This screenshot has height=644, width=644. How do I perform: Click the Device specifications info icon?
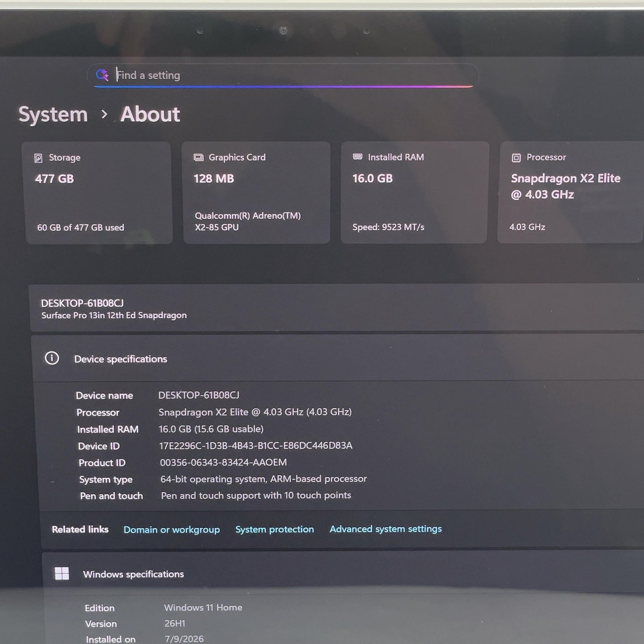(x=52, y=358)
